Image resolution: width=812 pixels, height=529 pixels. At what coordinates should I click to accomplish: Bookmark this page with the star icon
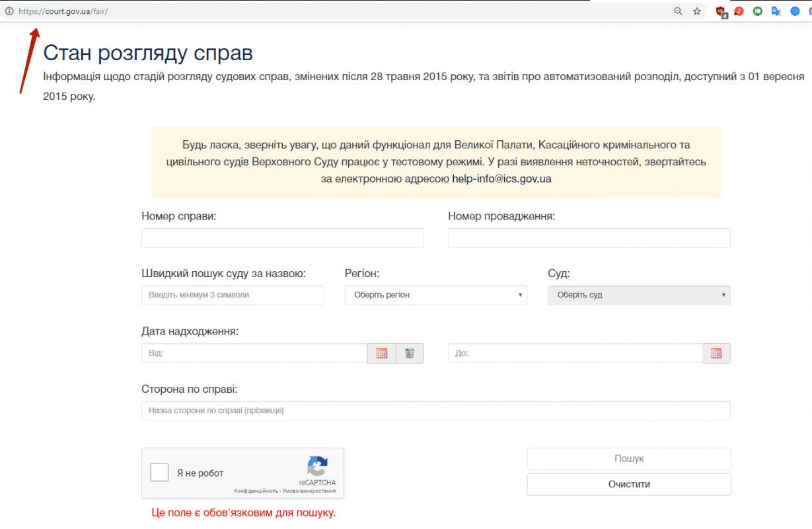(x=696, y=11)
